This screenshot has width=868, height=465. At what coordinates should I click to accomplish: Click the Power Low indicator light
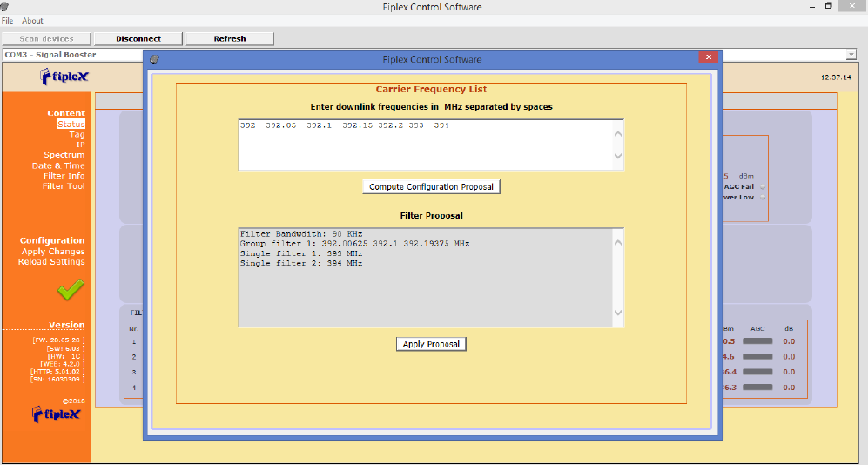point(763,197)
